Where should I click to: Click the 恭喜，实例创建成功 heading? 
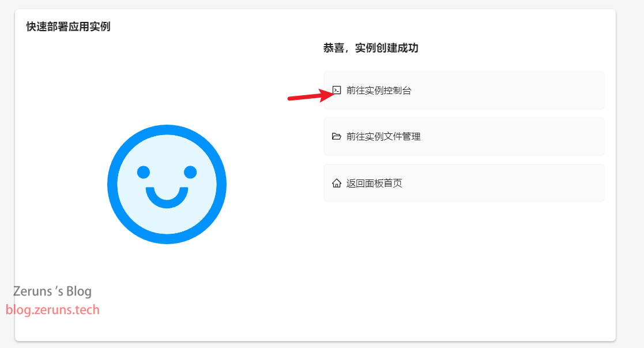(371, 48)
